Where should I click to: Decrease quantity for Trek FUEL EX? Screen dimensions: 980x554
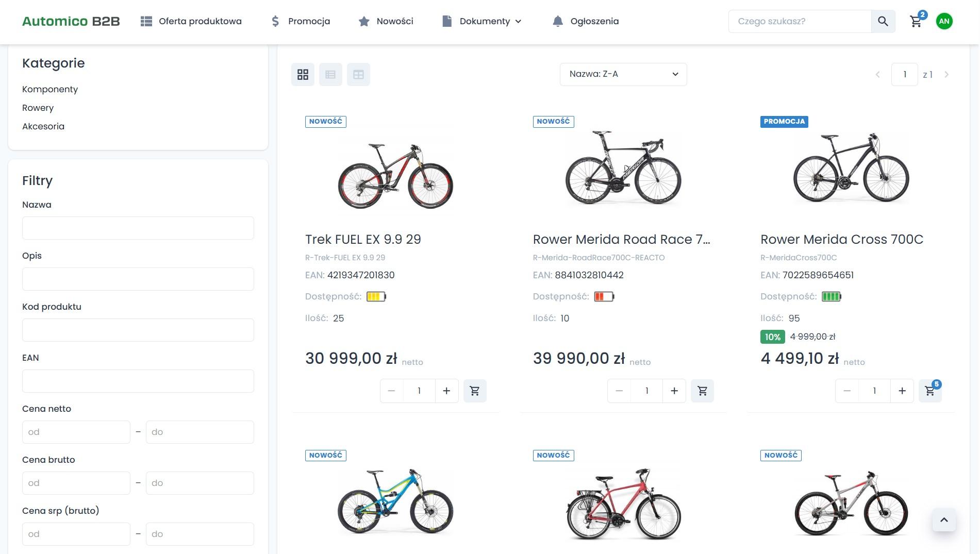pyautogui.click(x=392, y=391)
